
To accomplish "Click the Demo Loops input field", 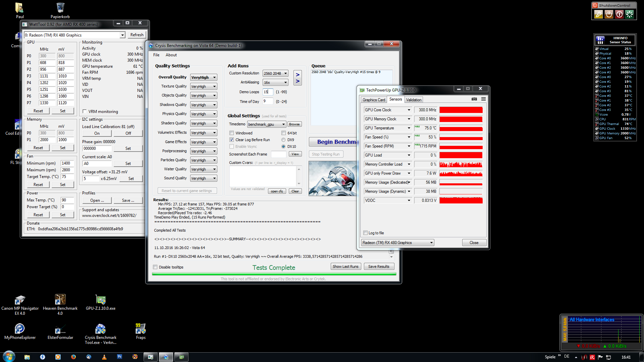I will [x=268, y=92].
